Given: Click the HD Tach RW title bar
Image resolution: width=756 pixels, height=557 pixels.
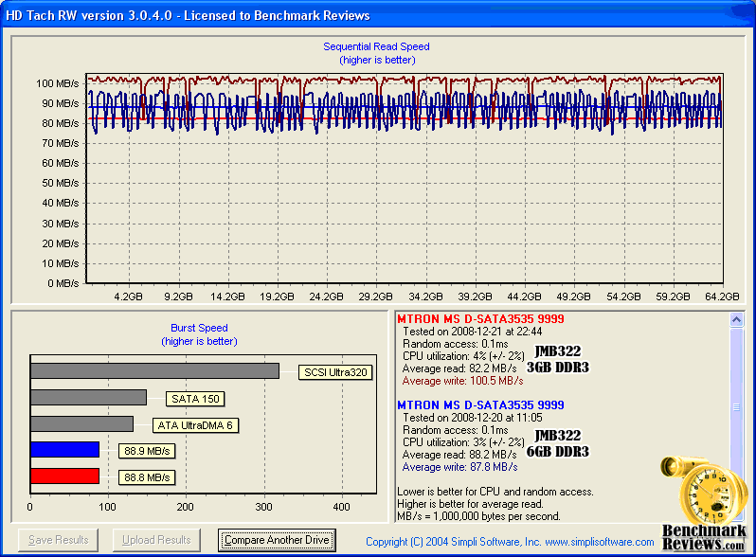Looking at the screenshot, I should click(378, 15).
